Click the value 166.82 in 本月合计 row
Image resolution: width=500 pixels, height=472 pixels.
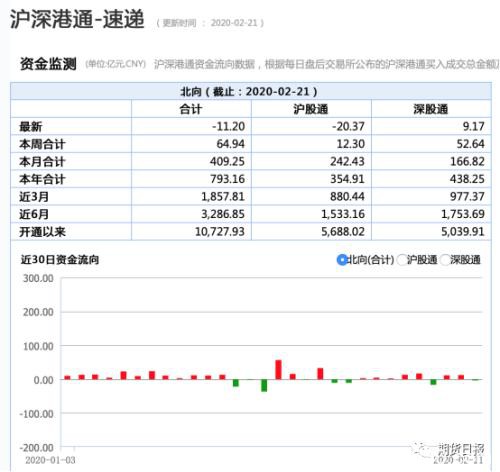[467, 162]
